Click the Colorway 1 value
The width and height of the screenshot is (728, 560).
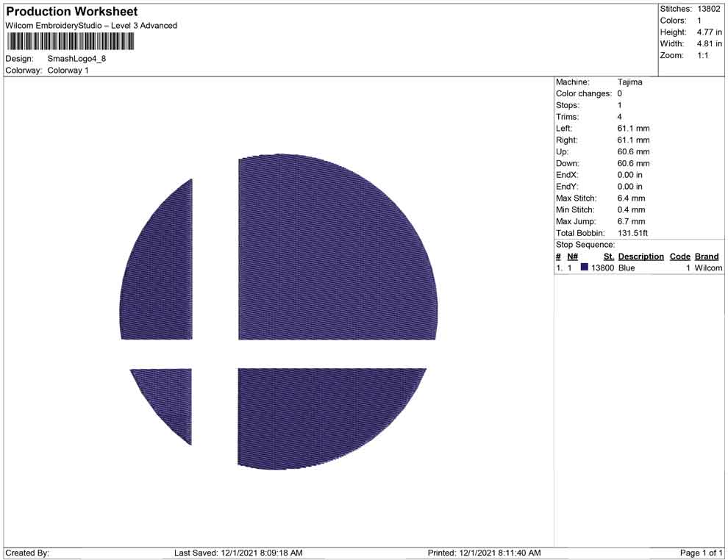click(68, 71)
